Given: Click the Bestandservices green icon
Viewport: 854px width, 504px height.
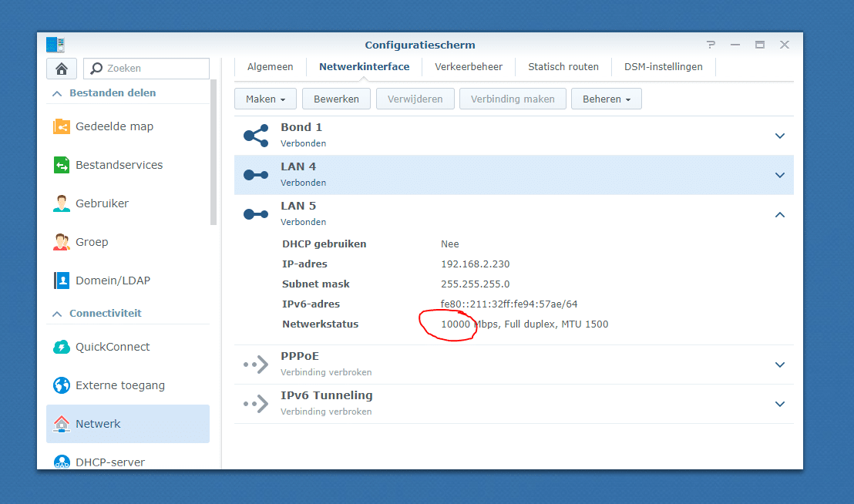Looking at the screenshot, I should [62, 165].
